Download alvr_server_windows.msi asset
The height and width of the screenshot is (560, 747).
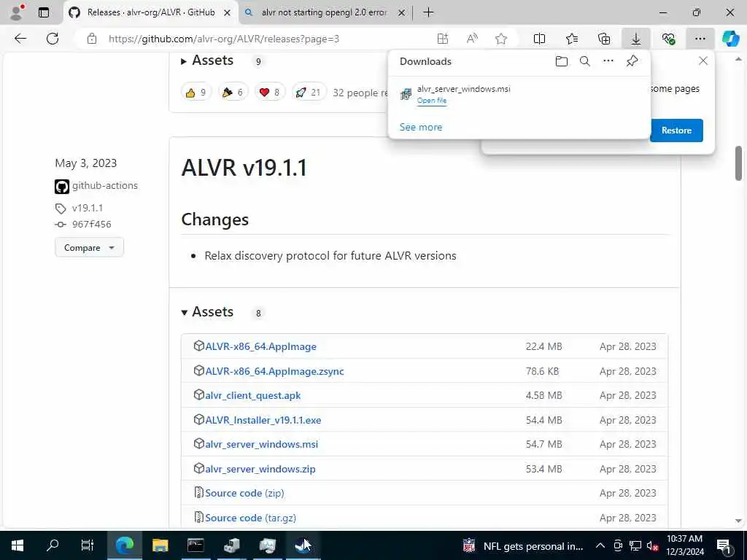click(262, 444)
